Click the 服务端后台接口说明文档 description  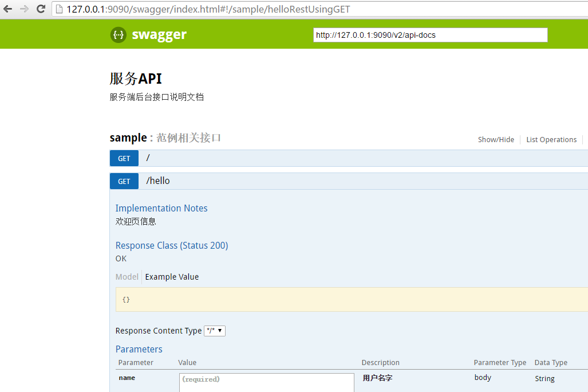pyautogui.click(x=157, y=97)
